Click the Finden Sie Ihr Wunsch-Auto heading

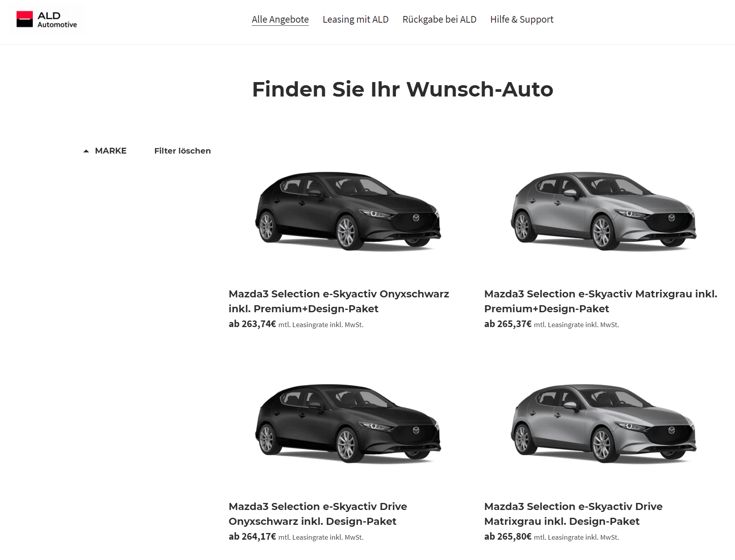(402, 89)
